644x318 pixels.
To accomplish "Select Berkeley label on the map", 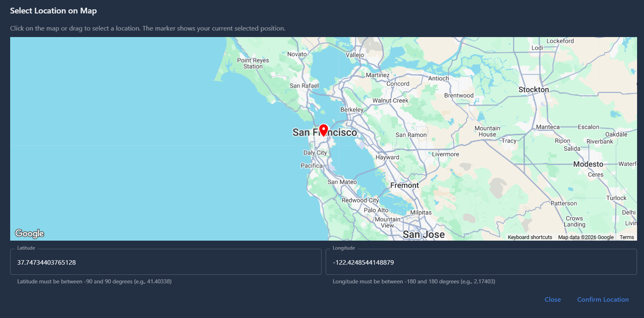I will pos(352,110).
